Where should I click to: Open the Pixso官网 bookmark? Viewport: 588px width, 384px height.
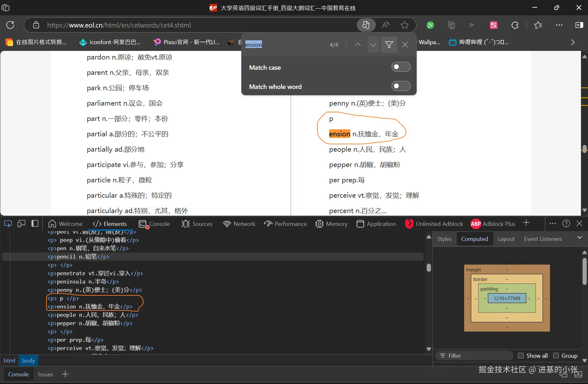(187, 42)
